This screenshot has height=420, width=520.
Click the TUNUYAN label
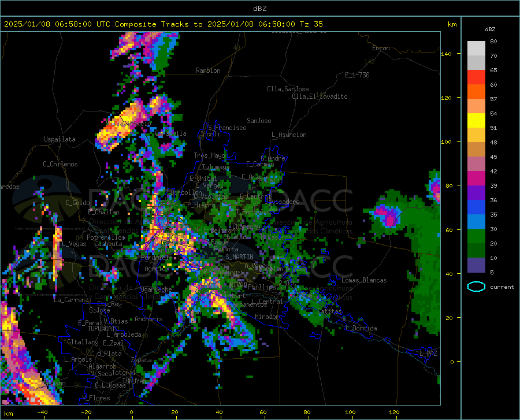point(134,381)
